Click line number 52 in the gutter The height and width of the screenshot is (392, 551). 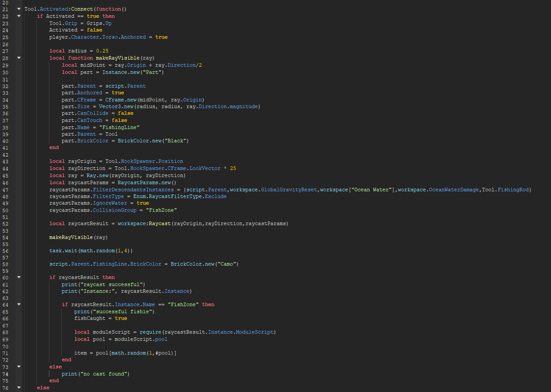tap(5, 223)
